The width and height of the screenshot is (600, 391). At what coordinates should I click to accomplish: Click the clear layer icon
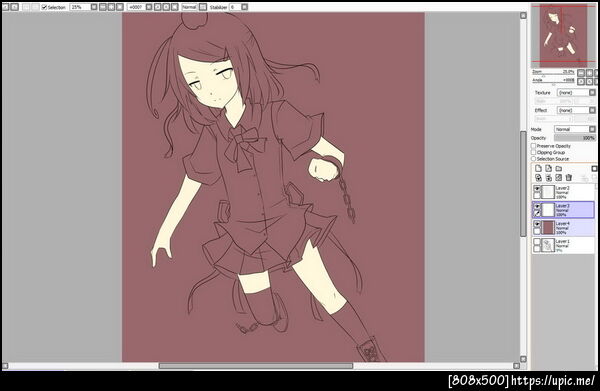tap(559, 178)
